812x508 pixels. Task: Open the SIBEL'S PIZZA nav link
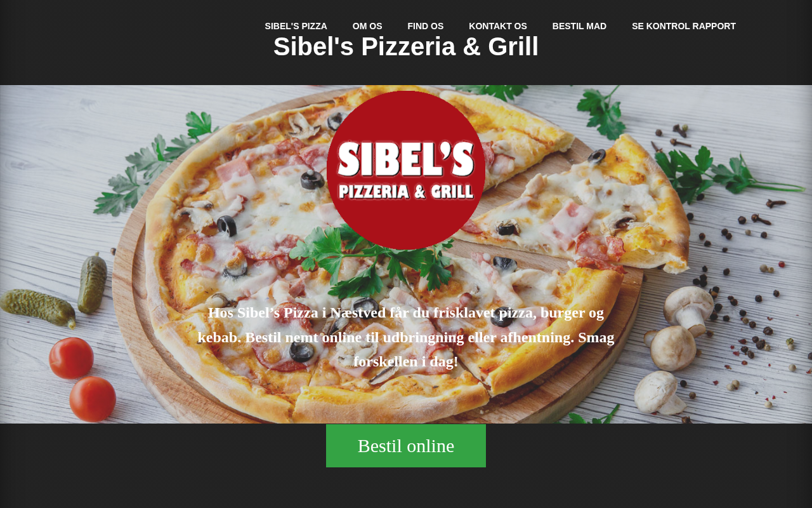[x=296, y=26]
